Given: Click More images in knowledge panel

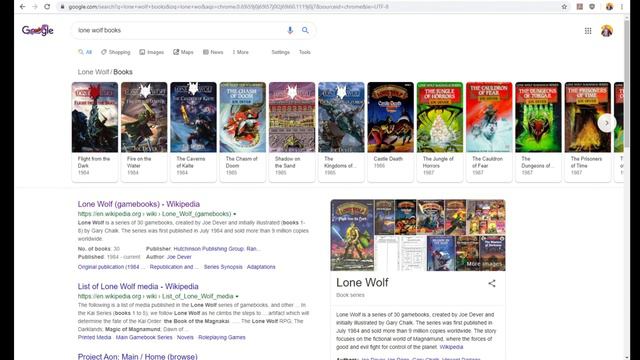Looking at the screenshot, I should click(x=484, y=264).
